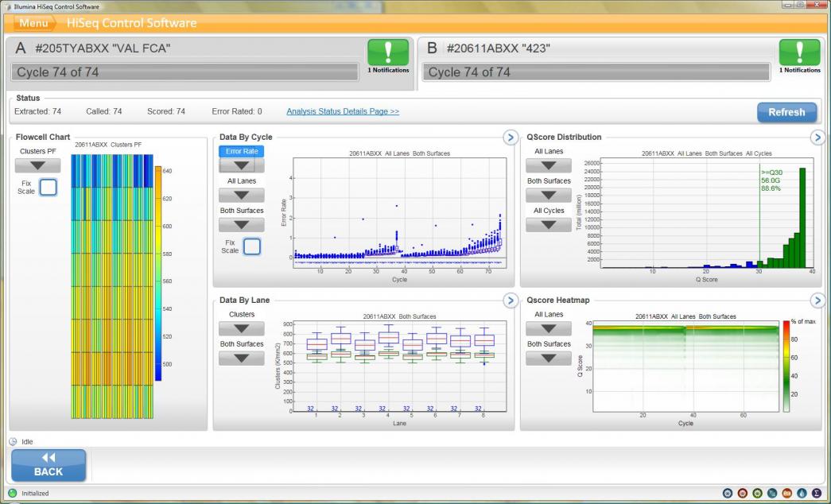This screenshot has width=831, height=504.
Task: Open Both Surfaces dropdown in Data By Lane
Action: tap(242, 359)
